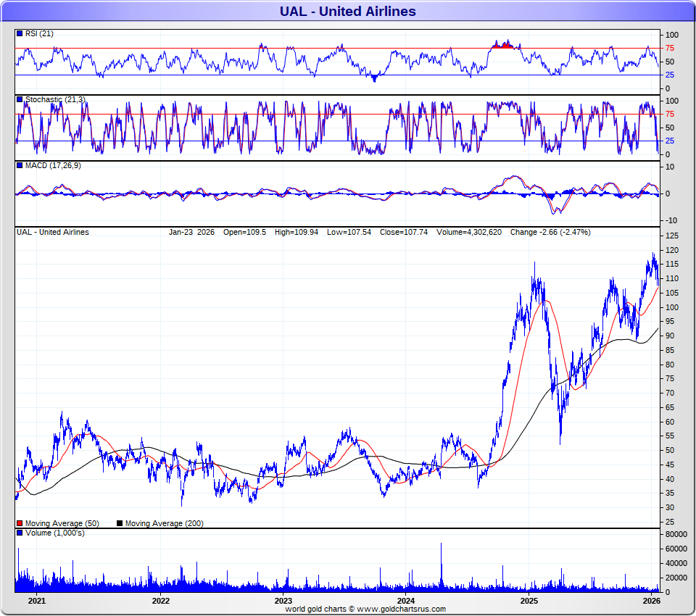Click the 125 price axis label
This screenshot has height=616, width=696.
coord(672,236)
